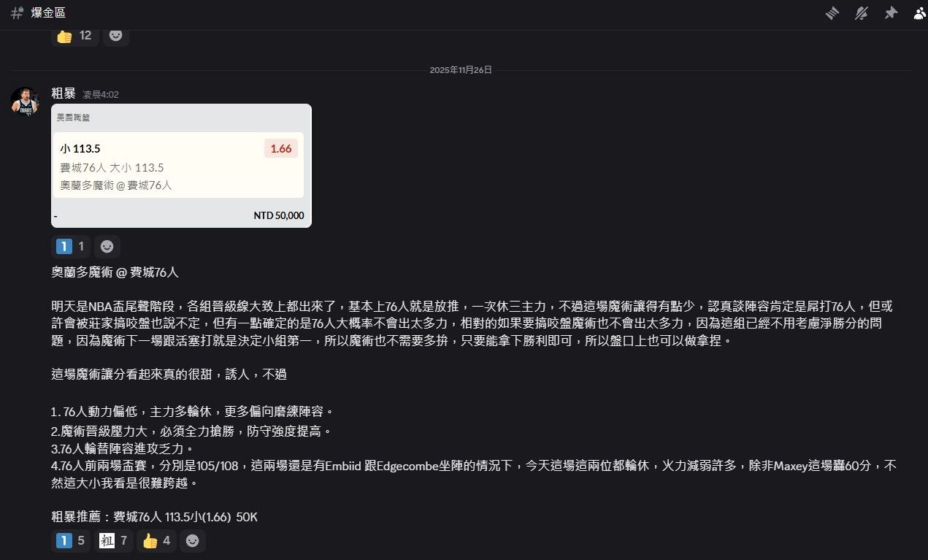This screenshot has height=560, width=928.
Task: Toggle the number-one reaction with count 5
Action: [x=72, y=541]
